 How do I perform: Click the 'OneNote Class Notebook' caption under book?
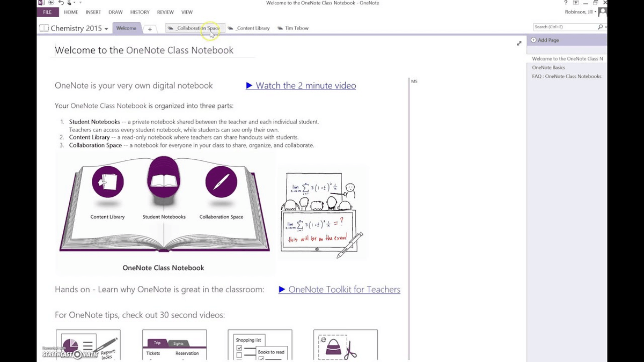(163, 268)
